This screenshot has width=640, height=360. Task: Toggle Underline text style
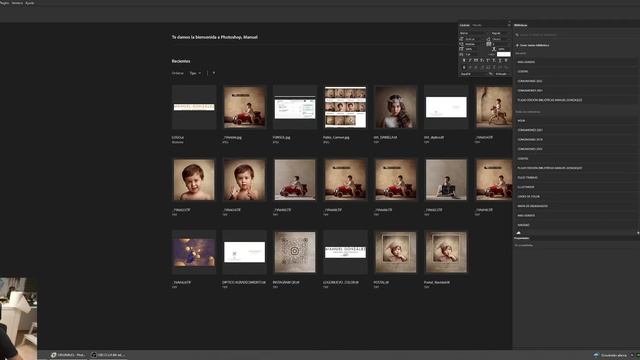(x=500, y=60)
